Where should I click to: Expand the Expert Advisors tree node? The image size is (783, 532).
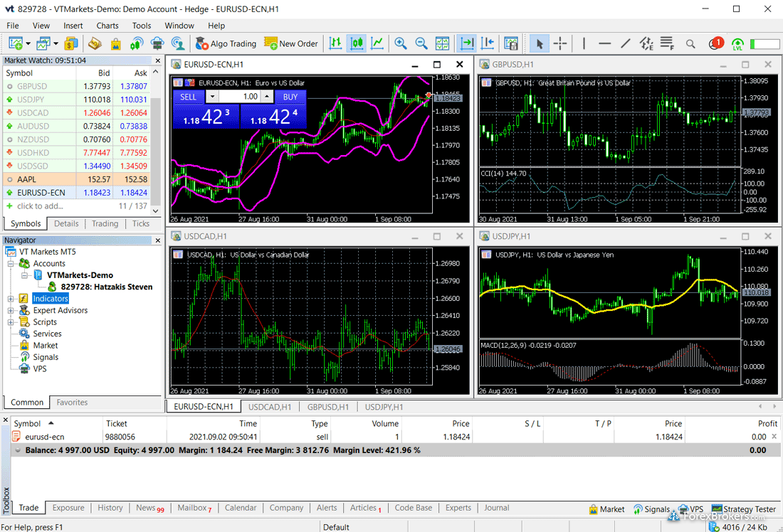[x=11, y=311]
